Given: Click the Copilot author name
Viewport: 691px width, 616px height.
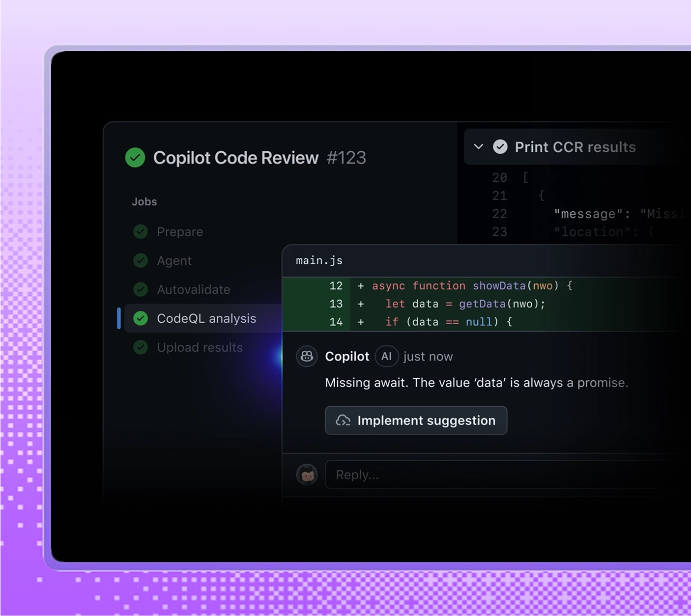Looking at the screenshot, I should click(347, 356).
